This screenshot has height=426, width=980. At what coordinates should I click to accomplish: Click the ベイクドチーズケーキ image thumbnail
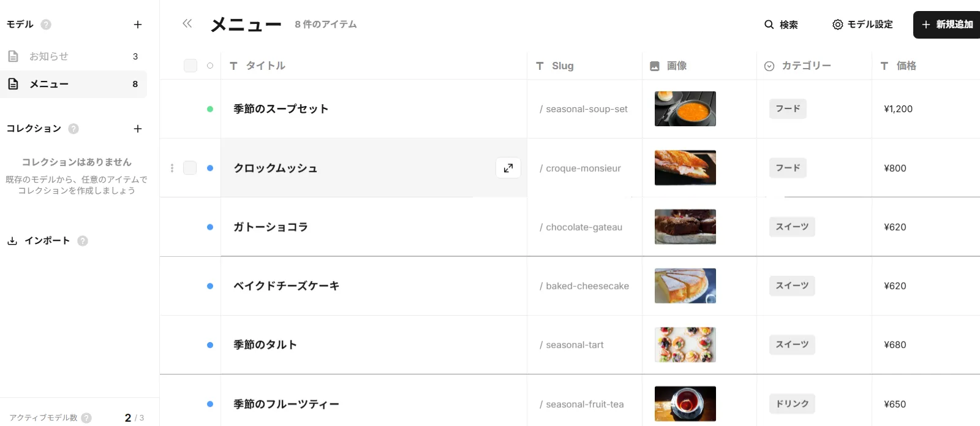click(x=685, y=286)
